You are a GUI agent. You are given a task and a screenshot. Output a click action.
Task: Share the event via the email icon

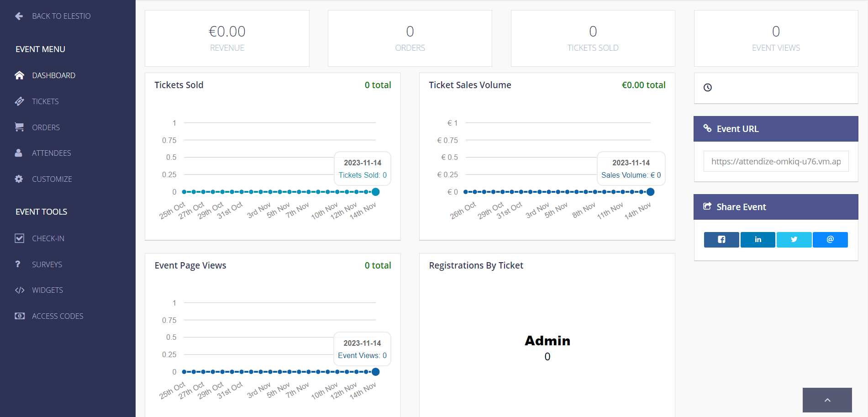coord(830,239)
